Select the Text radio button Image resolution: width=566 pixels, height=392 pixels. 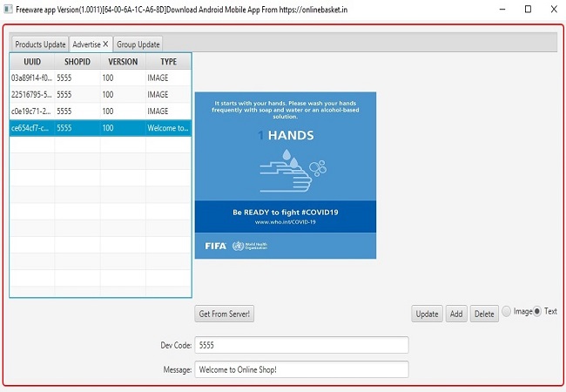537,311
